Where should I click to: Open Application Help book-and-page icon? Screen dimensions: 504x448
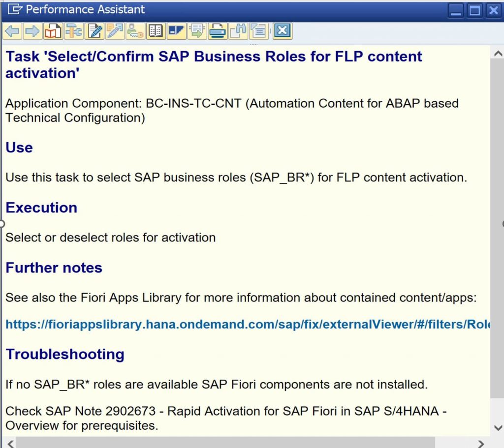(53, 31)
